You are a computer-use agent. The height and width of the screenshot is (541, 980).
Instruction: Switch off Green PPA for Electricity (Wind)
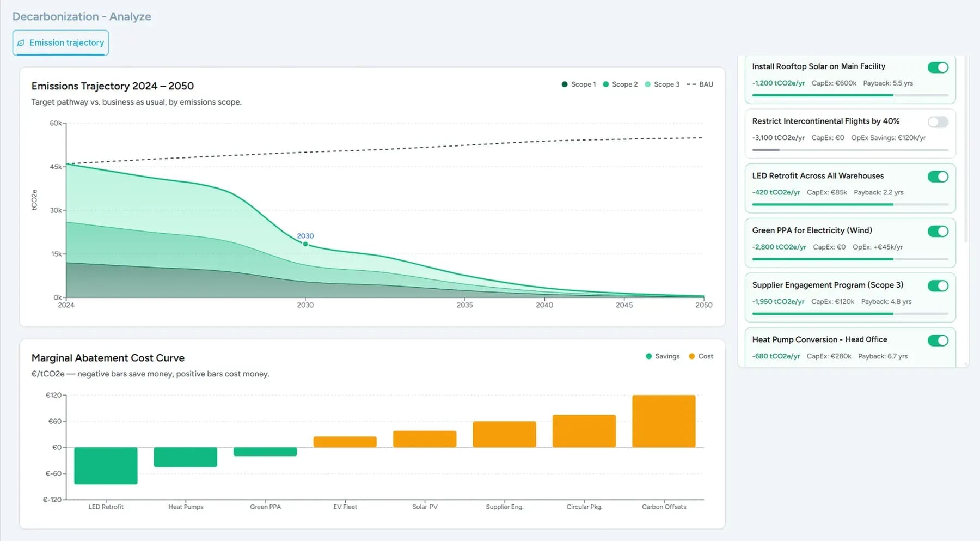[x=938, y=231]
